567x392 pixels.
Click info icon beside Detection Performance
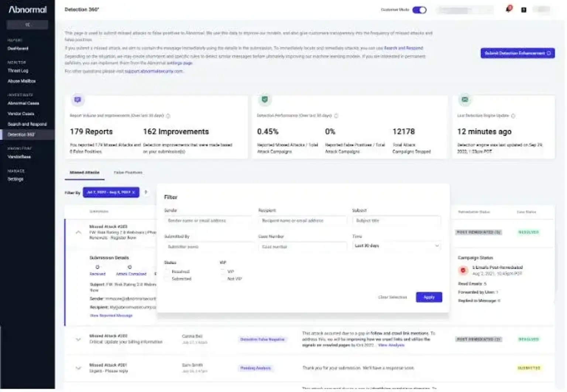pos(336,116)
